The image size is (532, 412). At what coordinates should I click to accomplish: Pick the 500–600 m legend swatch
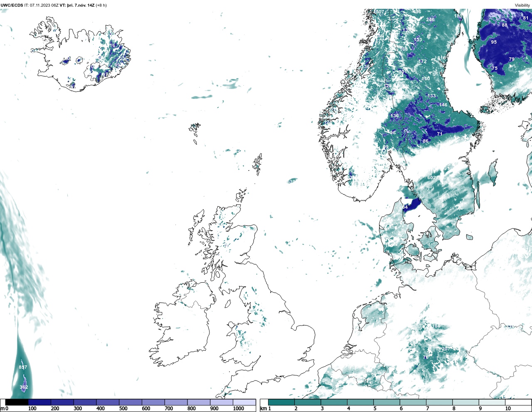(131, 402)
